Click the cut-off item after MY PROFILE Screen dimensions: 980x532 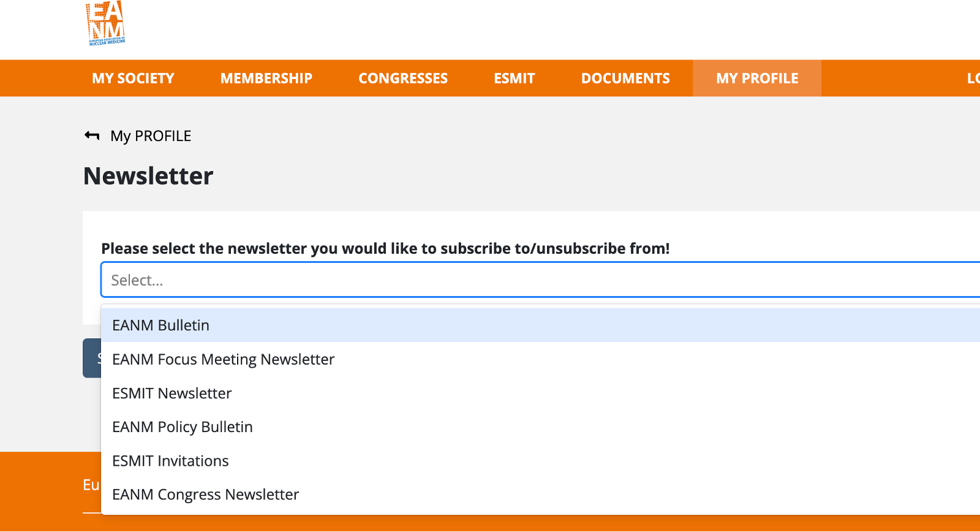[x=973, y=78]
